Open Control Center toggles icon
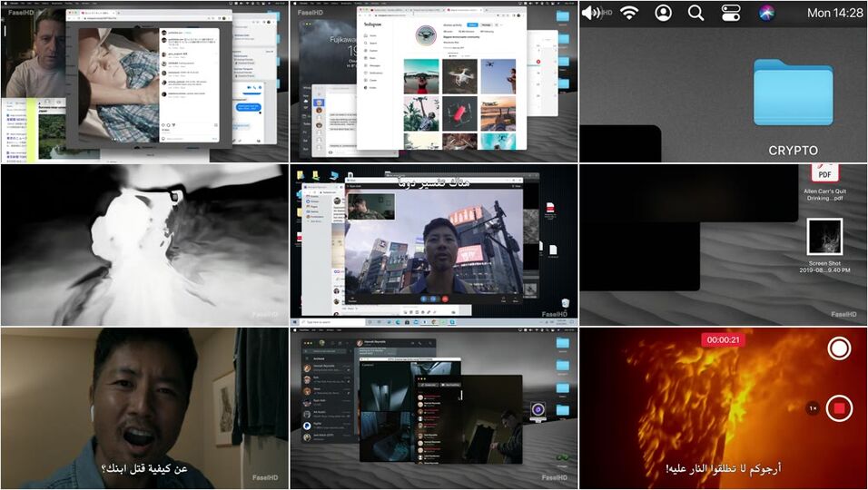The image size is (868, 490). pos(731,13)
